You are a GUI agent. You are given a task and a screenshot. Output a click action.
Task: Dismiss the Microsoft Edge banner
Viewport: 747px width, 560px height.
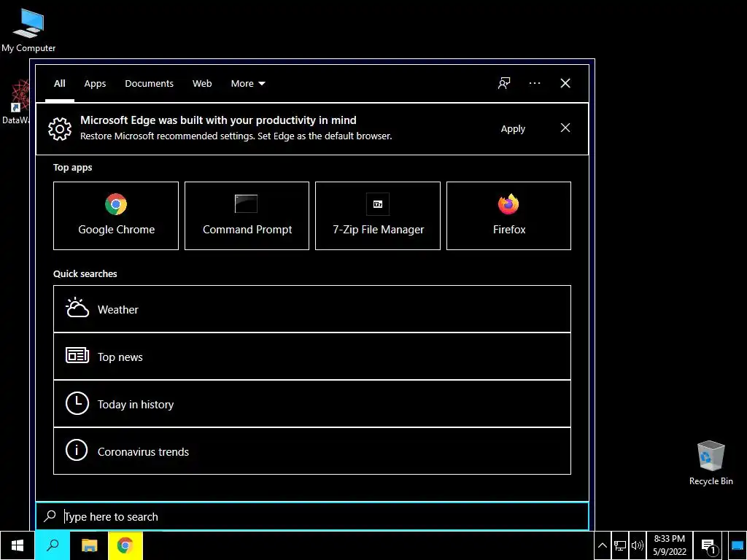pos(565,128)
